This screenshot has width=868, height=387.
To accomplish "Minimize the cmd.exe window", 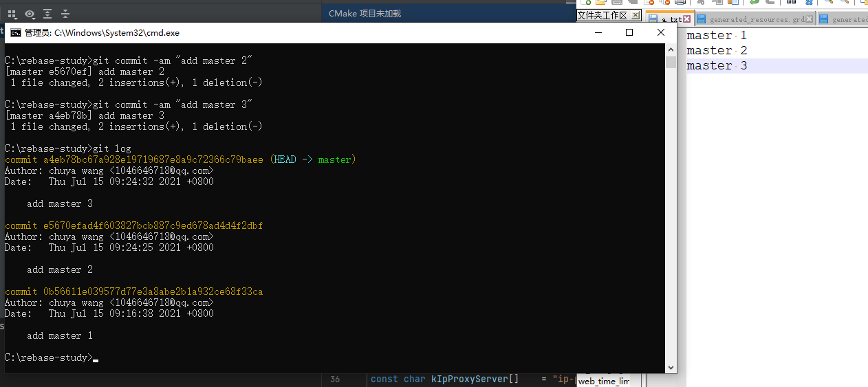I will coord(598,32).
